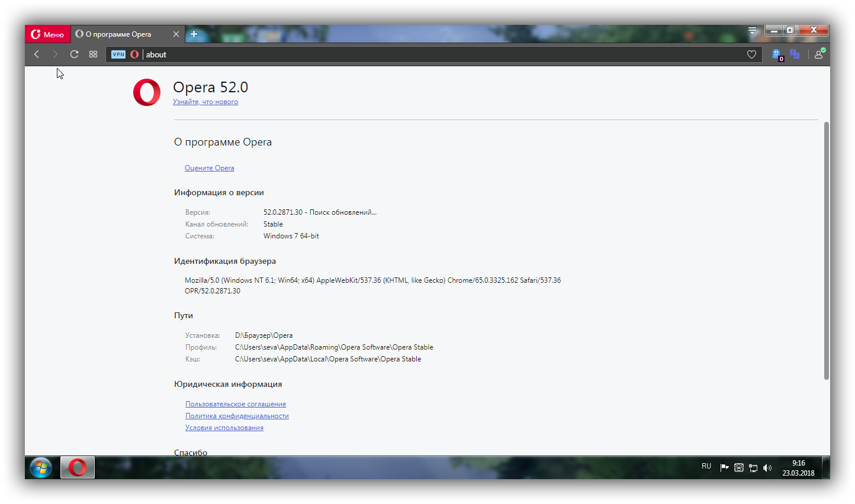Click the 'Stable' update channel value

point(273,224)
